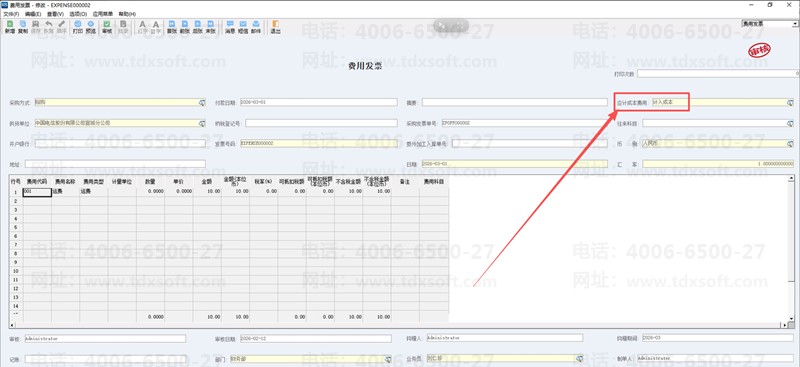Open the 预览 (preview) toolbar icon

[x=90, y=27]
